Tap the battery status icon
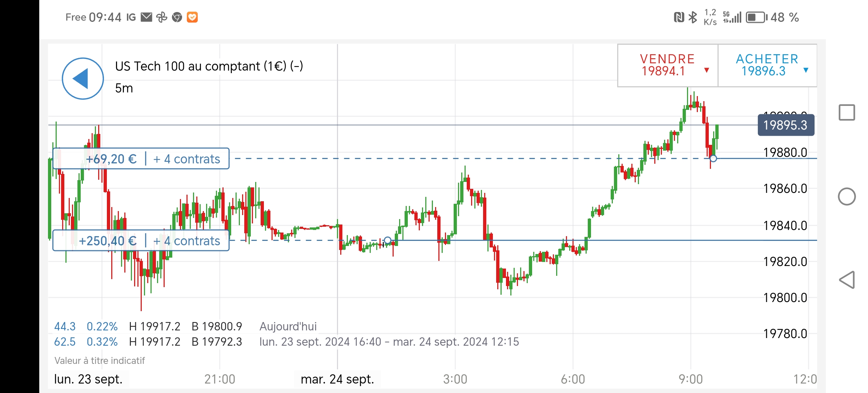The width and height of the screenshot is (868, 393). tap(756, 17)
